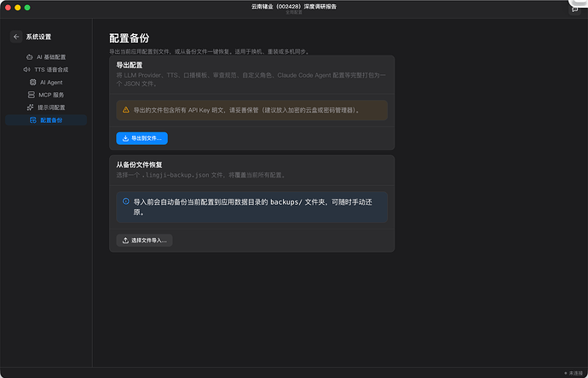
Task: Click the robot icon beside AI 基础配置
Action: click(x=30, y=57)
